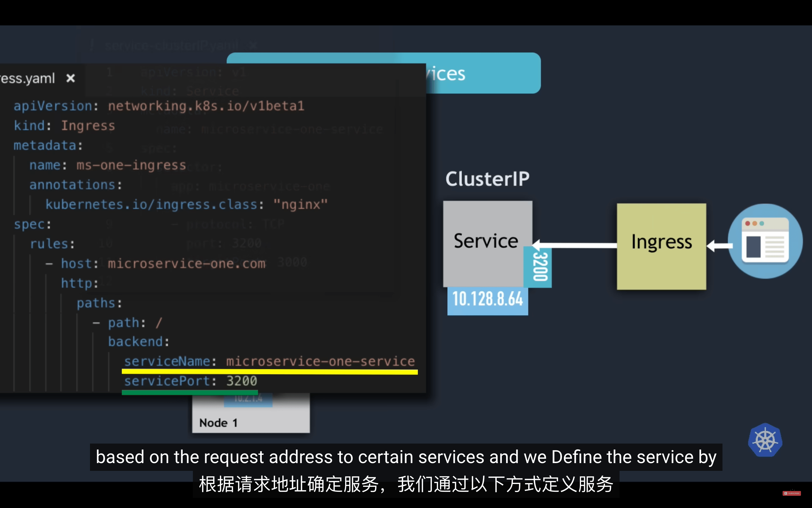Click the 'metadata:' line
Viewport: 812px width, 508px height.
pyautogui.click(x=48, y=146)
